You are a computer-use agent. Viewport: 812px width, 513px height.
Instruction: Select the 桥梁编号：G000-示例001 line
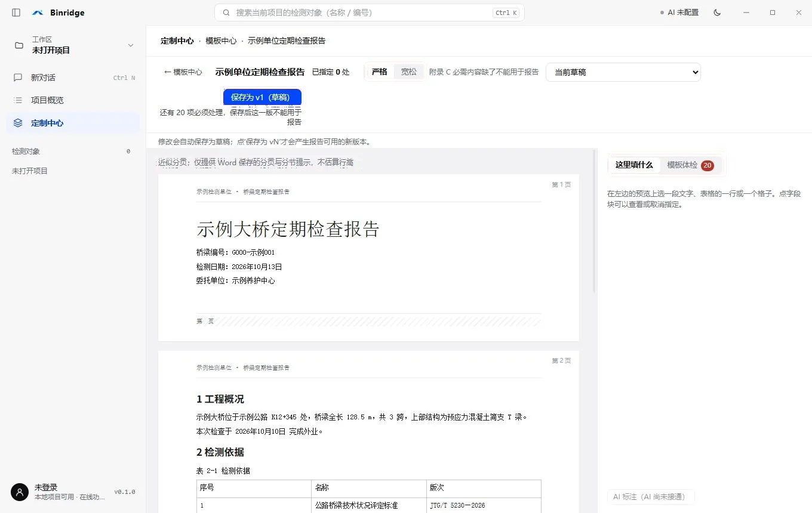pyautogui.click(x=236, y=252)
